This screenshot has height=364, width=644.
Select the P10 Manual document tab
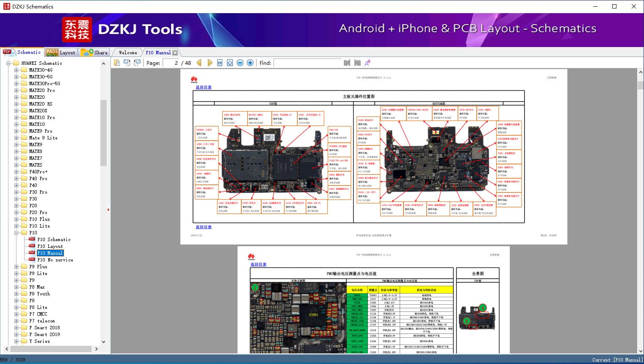pos(158,53)
